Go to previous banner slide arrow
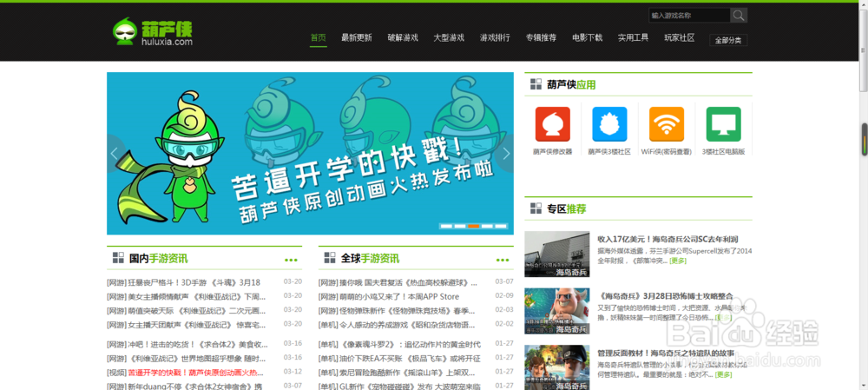This screenshot has width=868, height=390. click(x=115, y=154)
